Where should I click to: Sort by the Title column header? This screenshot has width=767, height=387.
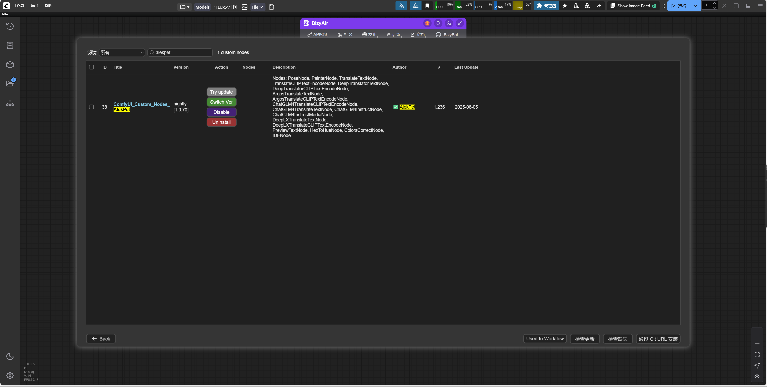(x=118, y=67)
